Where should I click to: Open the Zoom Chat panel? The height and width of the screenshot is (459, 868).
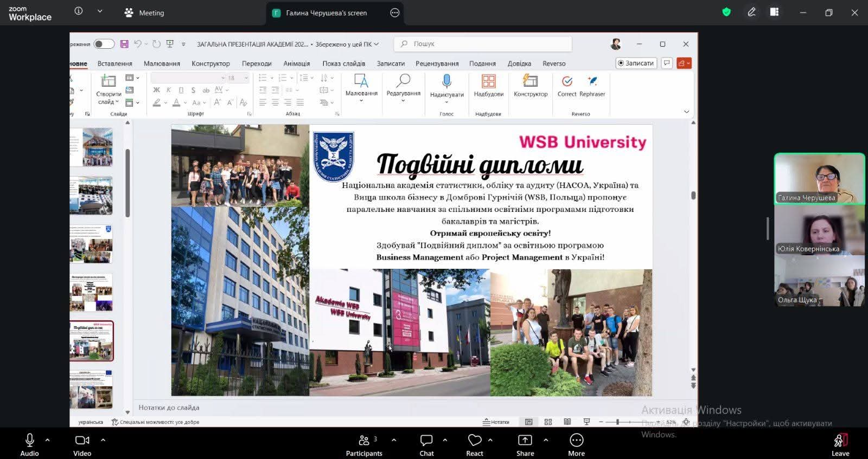click(426, 441)
